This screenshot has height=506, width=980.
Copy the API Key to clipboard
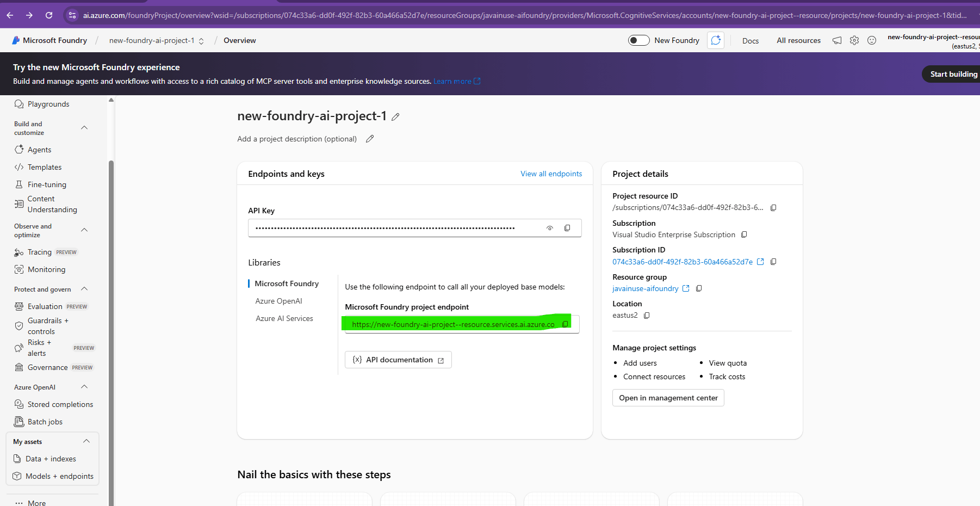tap(567, 228)
